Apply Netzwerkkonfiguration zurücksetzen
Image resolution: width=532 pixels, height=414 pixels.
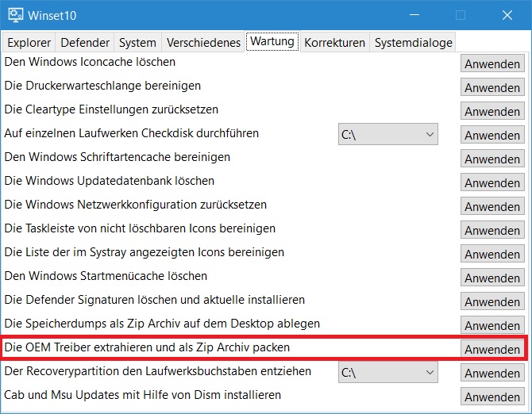pos(492,206)
